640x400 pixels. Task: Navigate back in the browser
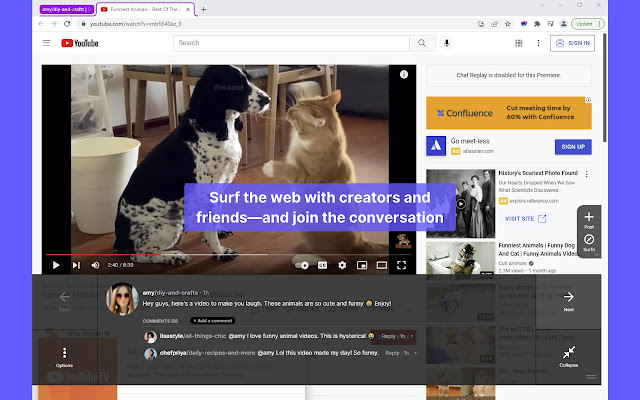pyautogui.click(x=41, y=24)
